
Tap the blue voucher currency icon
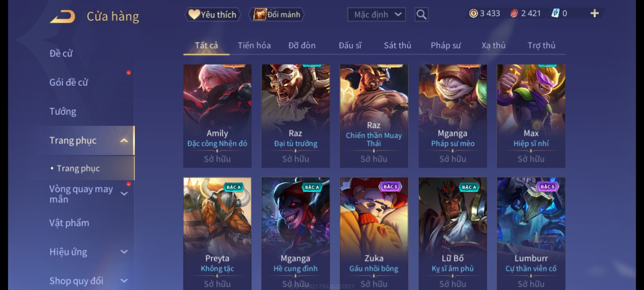tap(555, 13)
